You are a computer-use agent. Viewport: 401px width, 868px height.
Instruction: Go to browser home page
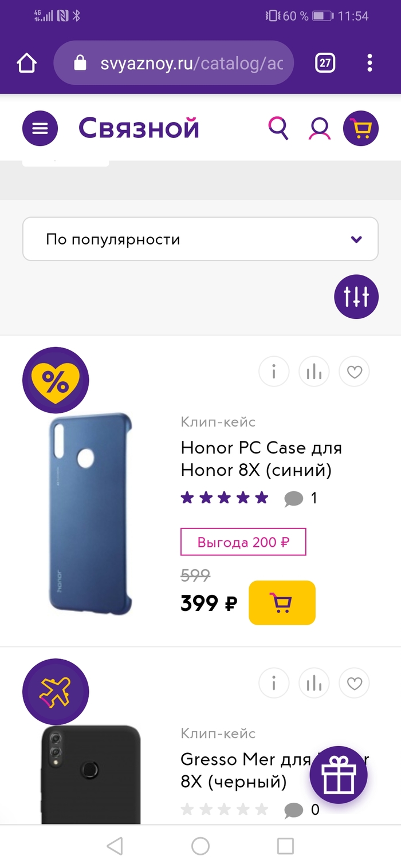27,62
